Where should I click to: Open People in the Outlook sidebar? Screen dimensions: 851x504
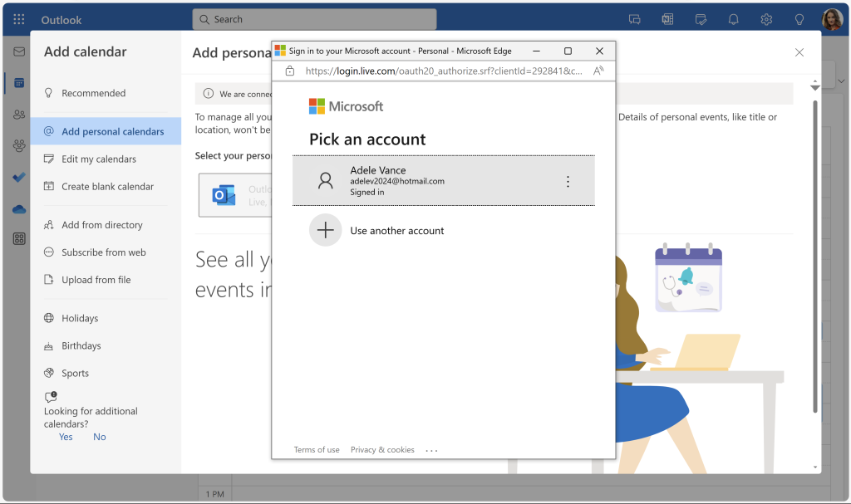coord(19,115)
